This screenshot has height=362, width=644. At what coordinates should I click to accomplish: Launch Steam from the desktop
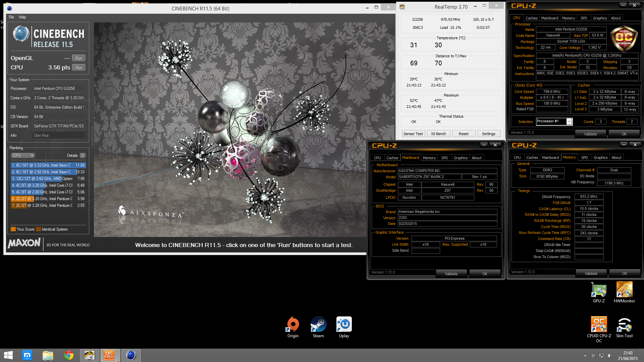point(318,327)
